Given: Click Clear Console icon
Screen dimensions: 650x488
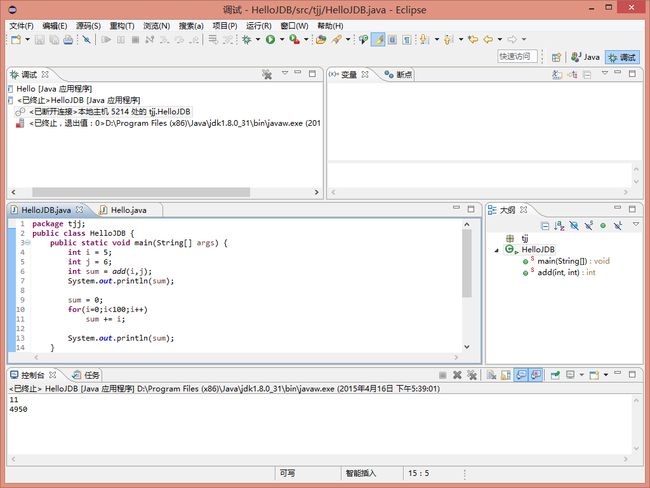Looking at the screenshot, I should (x=492, y=375).
